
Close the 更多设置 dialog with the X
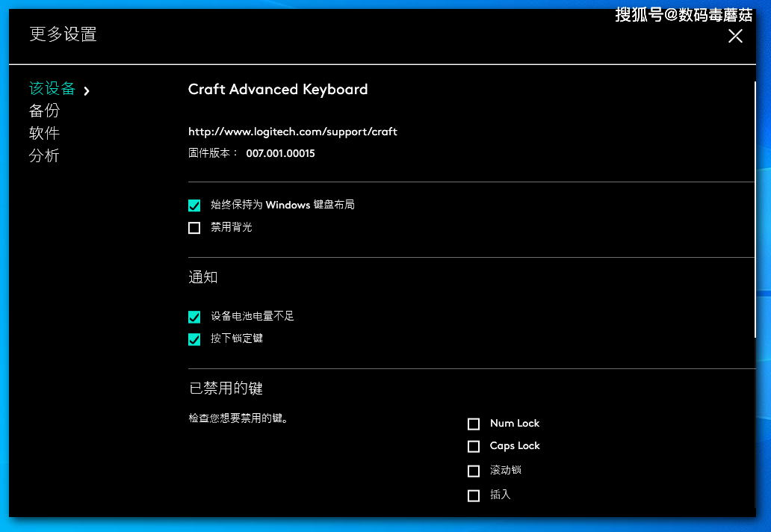[735, 36]
